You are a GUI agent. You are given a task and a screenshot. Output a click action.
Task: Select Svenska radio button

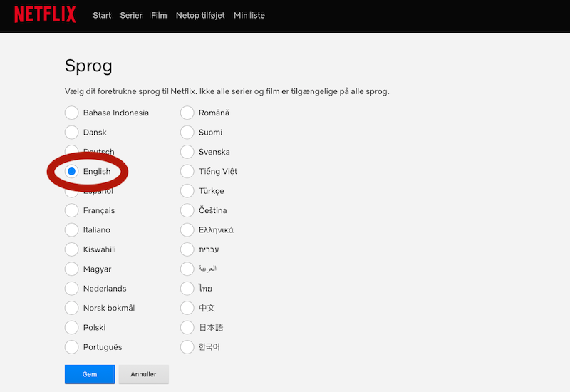point(187,152)
